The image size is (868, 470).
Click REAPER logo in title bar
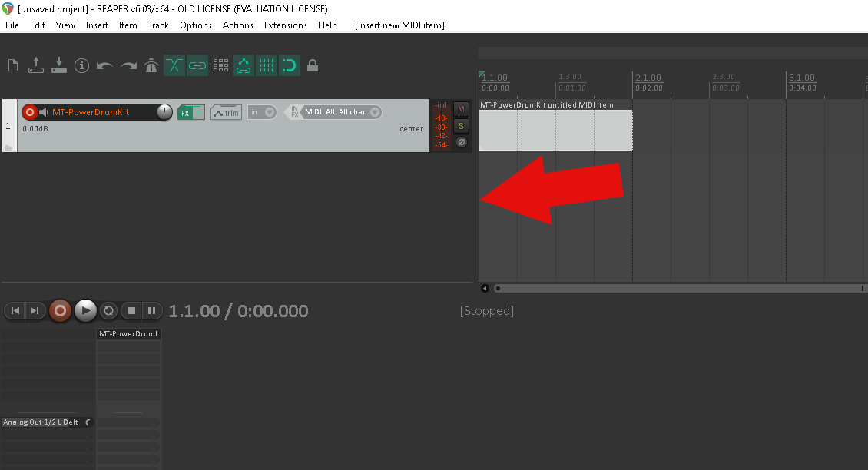[8, 9]
